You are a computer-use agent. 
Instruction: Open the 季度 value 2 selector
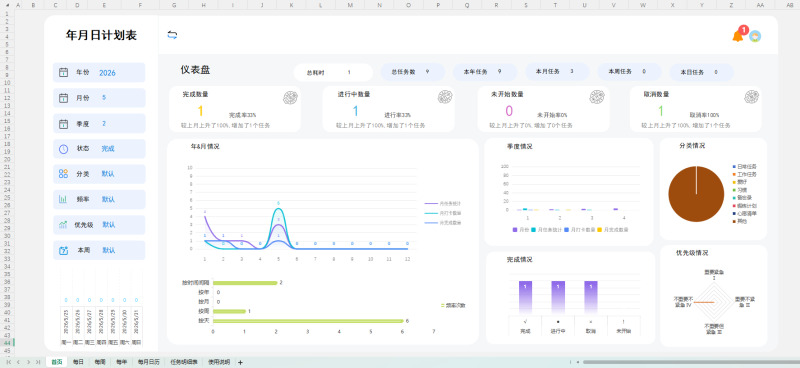click(104, 124)
